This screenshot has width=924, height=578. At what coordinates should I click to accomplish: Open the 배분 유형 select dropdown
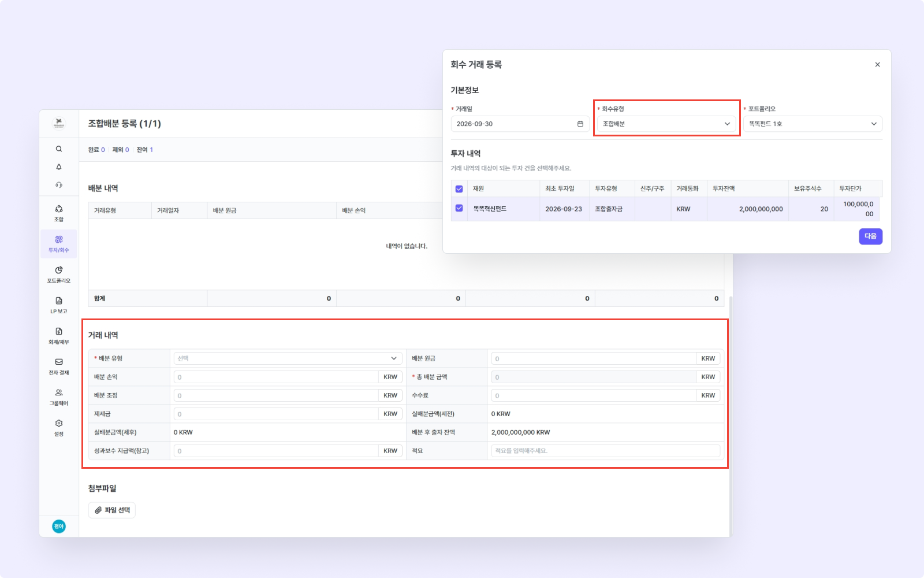point(288,358)
